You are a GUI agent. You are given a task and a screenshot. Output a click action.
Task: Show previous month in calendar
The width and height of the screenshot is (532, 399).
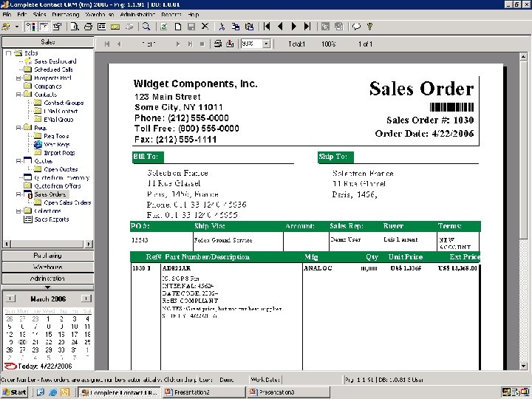10,299
